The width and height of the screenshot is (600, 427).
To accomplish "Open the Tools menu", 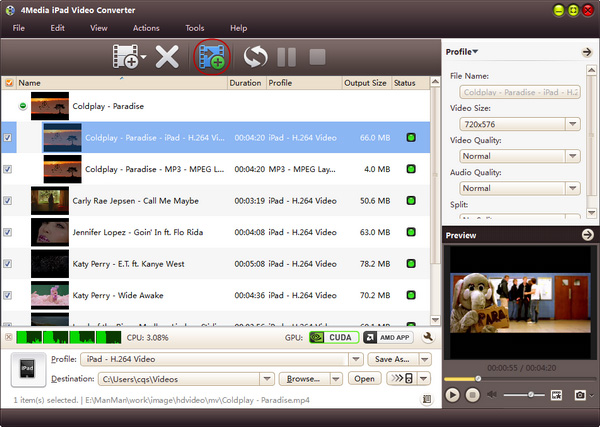I will 195,28.
